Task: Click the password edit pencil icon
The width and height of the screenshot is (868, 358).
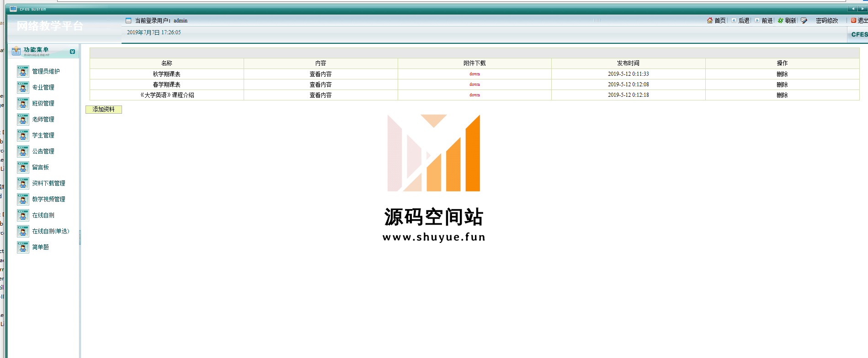Action: tap(804, 21)
